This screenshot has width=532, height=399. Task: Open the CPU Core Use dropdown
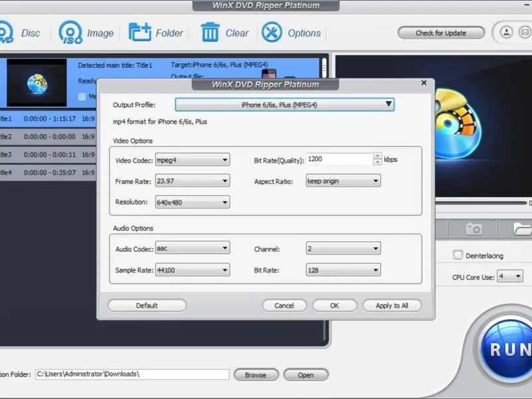pyautogui.click(x=510, y=277)
